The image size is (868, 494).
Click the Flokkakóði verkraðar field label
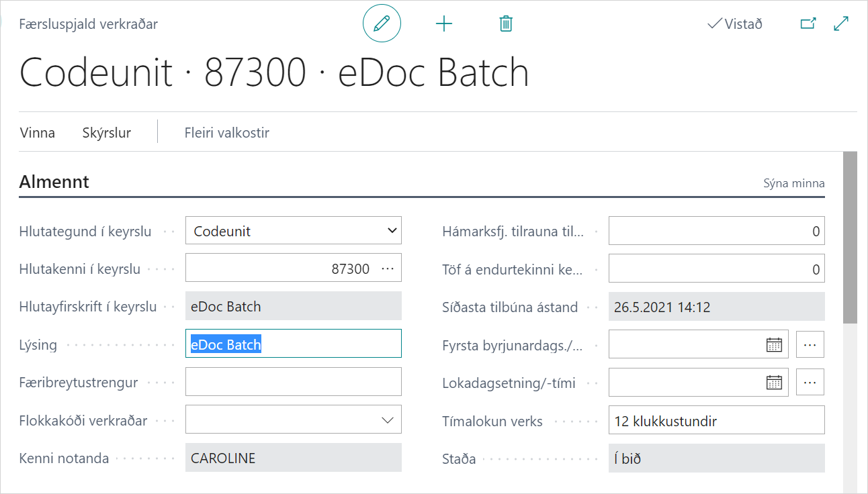[83, 421]
